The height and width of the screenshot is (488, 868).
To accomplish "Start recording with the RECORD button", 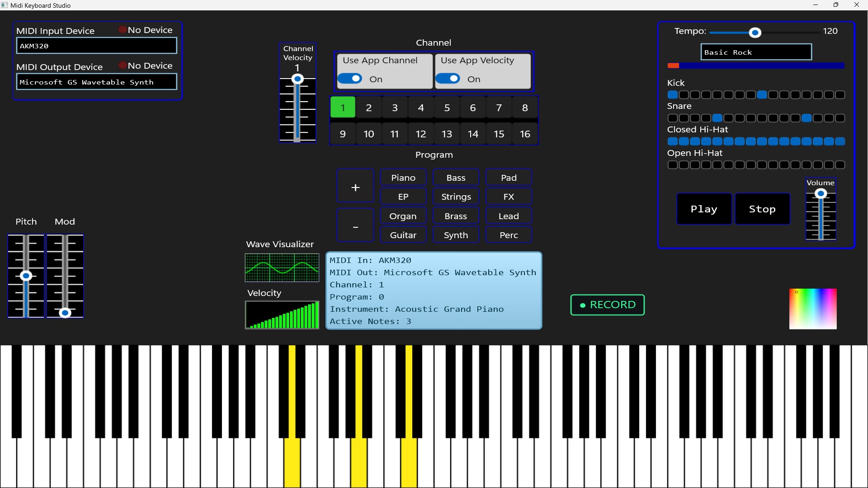I will 608,305.
